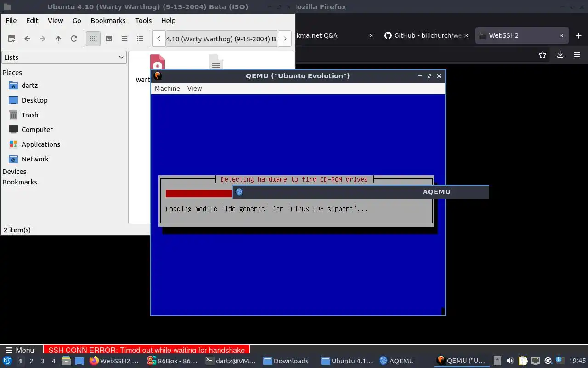Open the WebSSH2 Menu button
Screen dimensions: 588x368
pos(21,350)
